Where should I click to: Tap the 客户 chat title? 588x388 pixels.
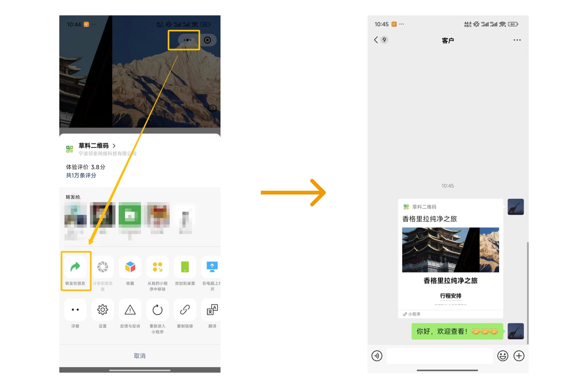pyautogui.click(x=448, y=40)
